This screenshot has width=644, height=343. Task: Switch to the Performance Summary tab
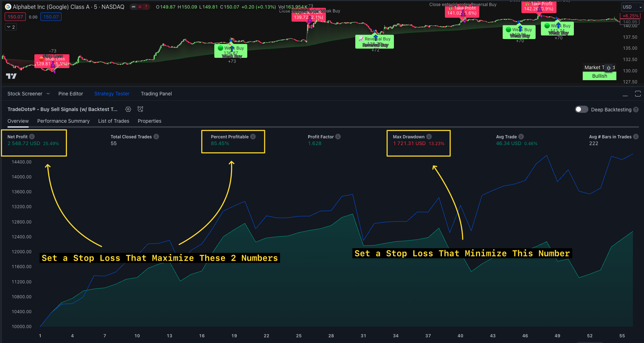[63, 121]
